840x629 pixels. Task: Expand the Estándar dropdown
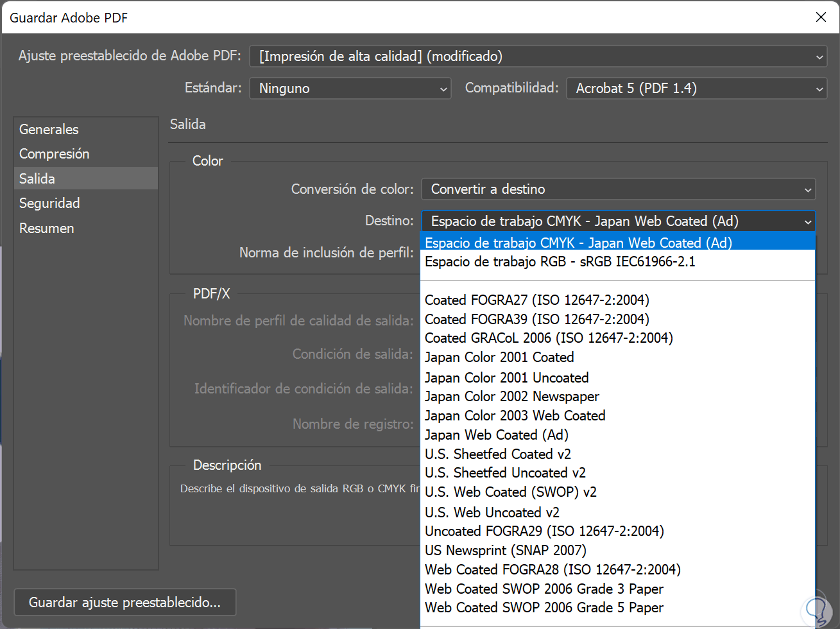point(350,89)
